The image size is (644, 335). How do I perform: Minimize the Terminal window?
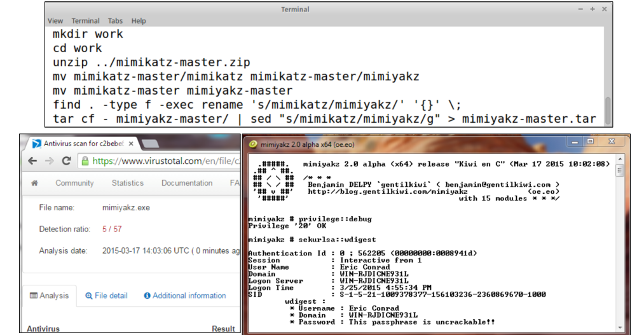point(580,9)
